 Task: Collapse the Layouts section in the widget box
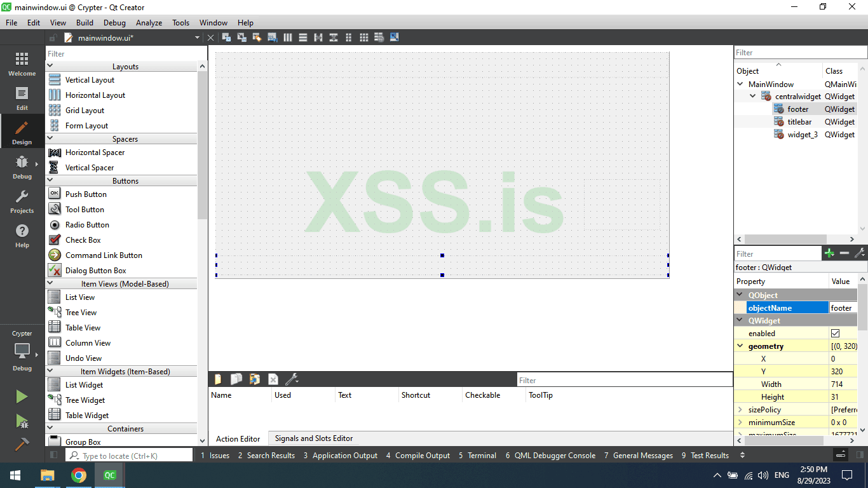(51, 66)
